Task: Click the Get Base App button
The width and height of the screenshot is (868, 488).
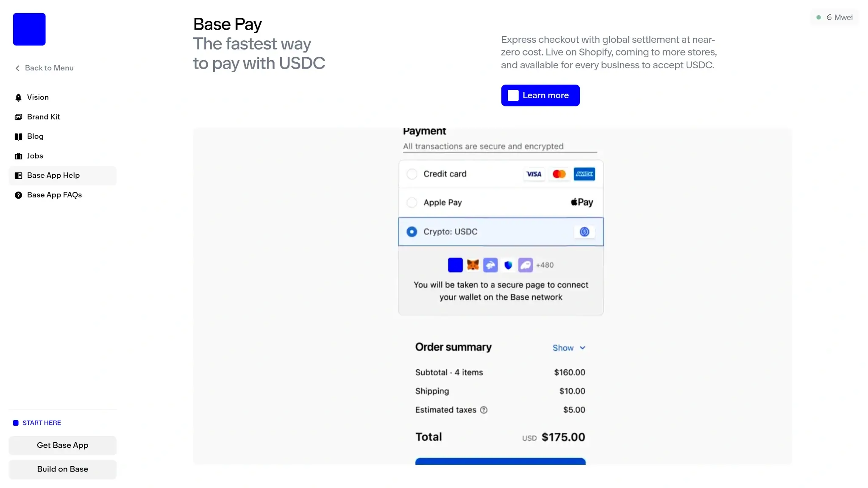Action: [x=62, y=445]
